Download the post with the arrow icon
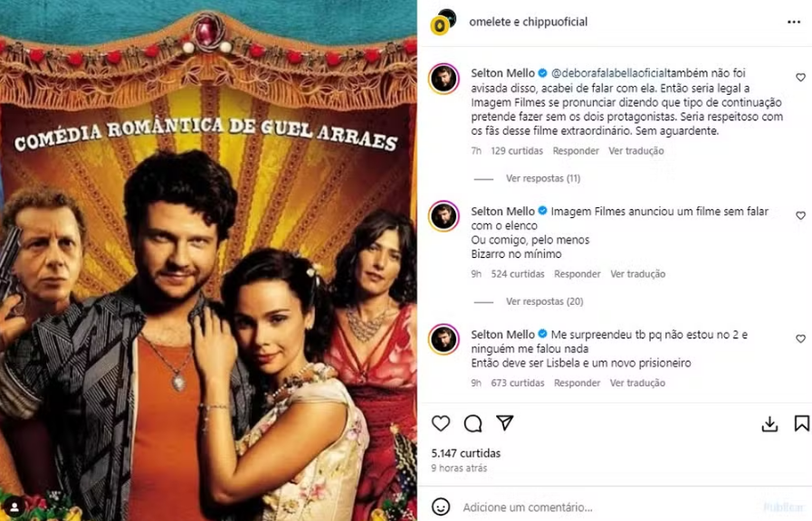This screenshot has height=521, width=812. pos(769,423)
